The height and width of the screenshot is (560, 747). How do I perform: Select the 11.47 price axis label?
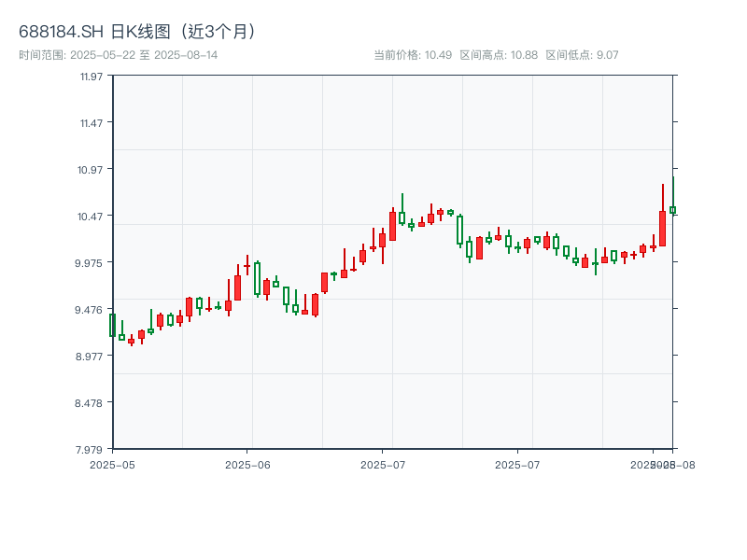[x=92, y=123]
